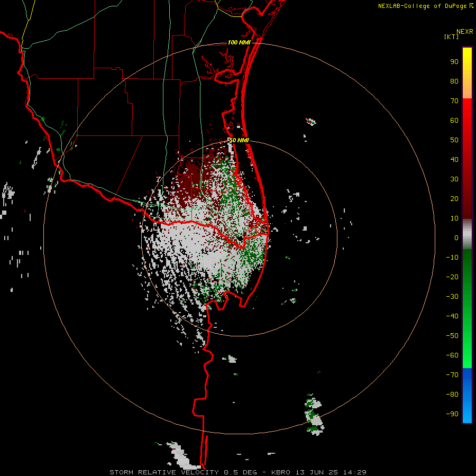
Task: Click the 60 value on the velocity scale
Action: [454, 121]
